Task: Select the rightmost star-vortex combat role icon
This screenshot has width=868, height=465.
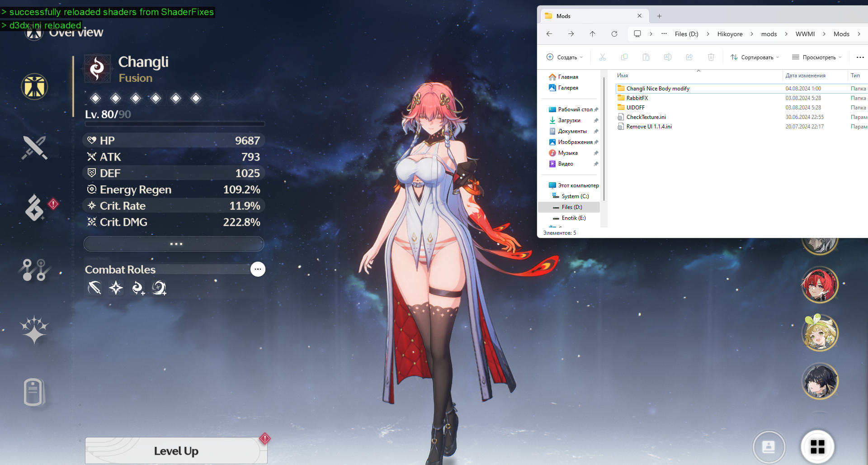Action: [x=159, y=288]
